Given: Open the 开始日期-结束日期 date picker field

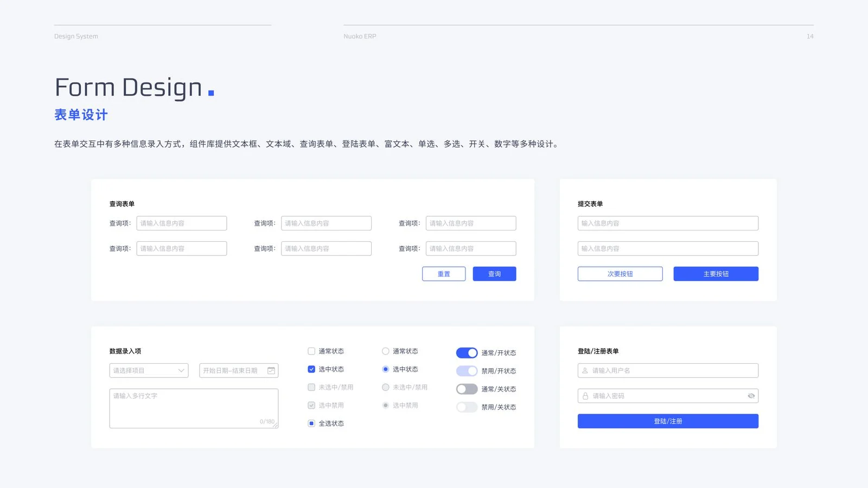Looking at the screenshot, I should point(239,371).
